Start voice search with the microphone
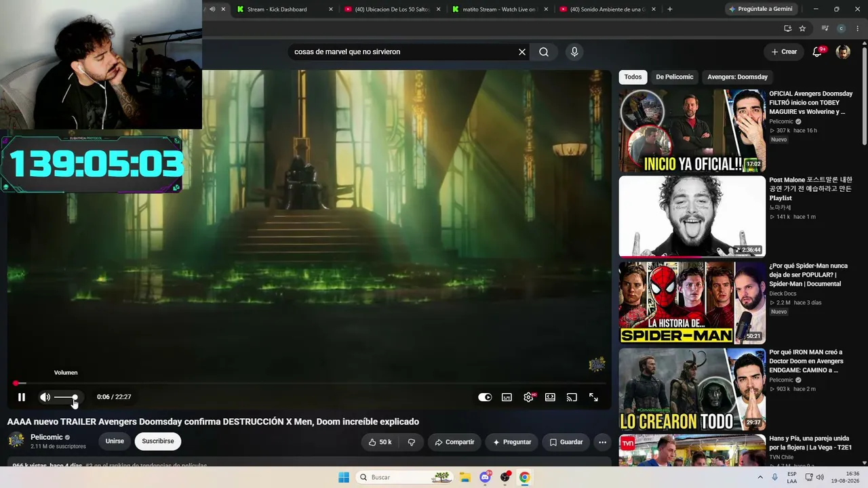The height and width of the screenshot is (488, 868). coord(574,52)
